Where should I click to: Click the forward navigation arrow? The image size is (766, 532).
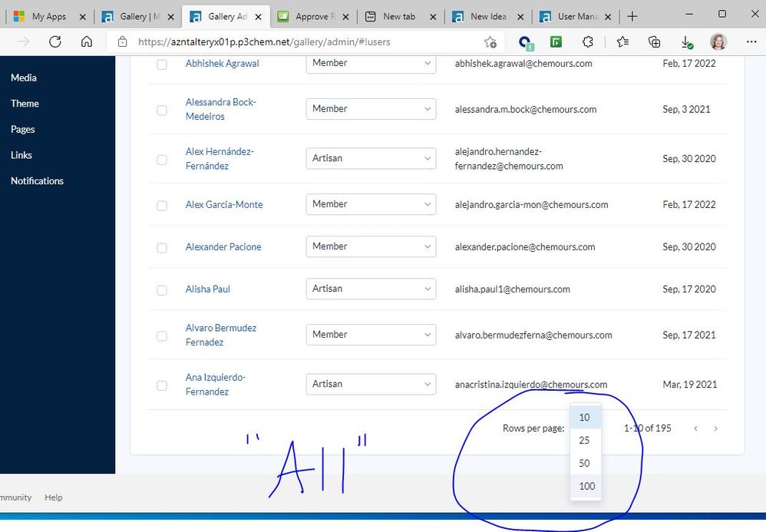tap(24, 41)
